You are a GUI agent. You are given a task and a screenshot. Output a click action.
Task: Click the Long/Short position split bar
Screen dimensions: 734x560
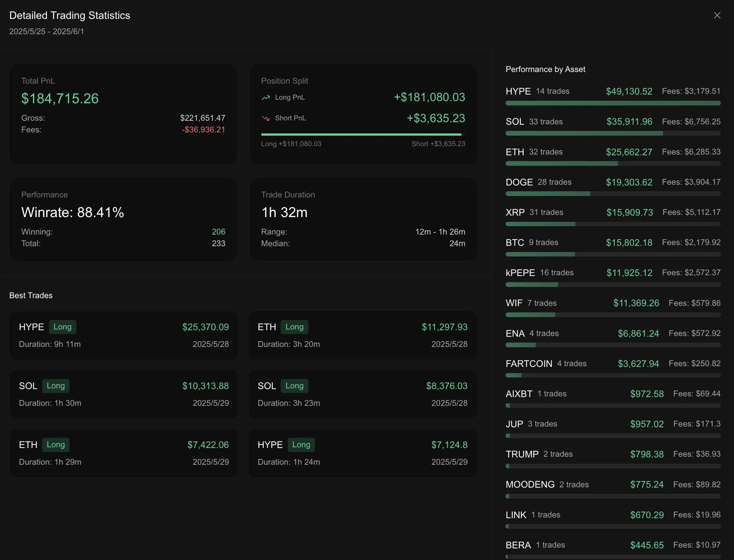[363, 135]
